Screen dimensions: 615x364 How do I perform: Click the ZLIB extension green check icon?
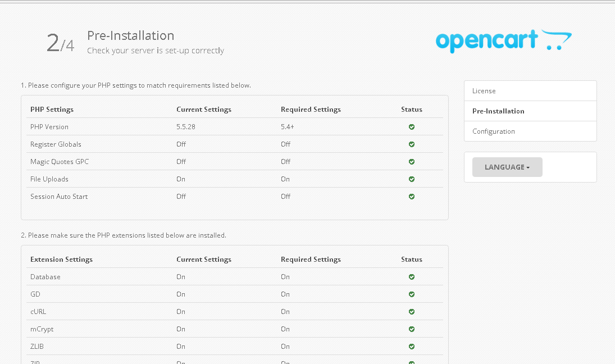tap(412, 347)
